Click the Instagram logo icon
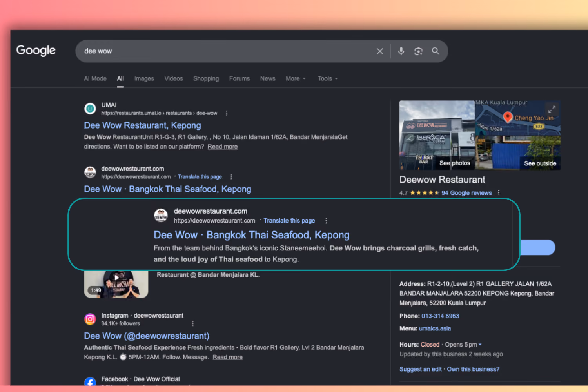588x392 pixels. 90,319
